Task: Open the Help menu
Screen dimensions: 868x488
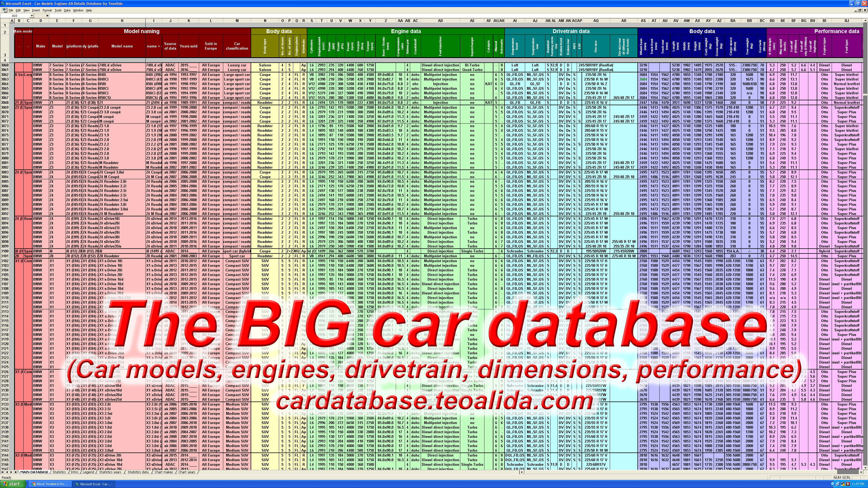Action: (89, 11)
